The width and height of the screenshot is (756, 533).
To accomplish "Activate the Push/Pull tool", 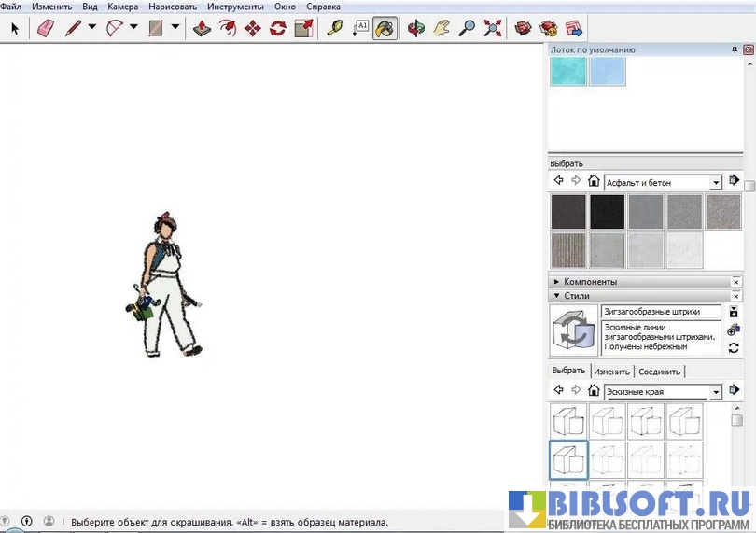I will point(203,28).
